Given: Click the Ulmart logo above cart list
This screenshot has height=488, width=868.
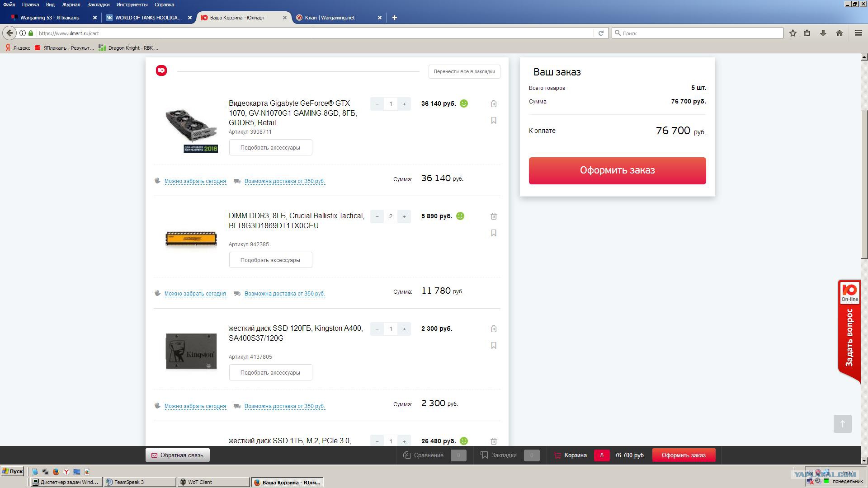Looking at the screenshot, I should click(161, 70).
